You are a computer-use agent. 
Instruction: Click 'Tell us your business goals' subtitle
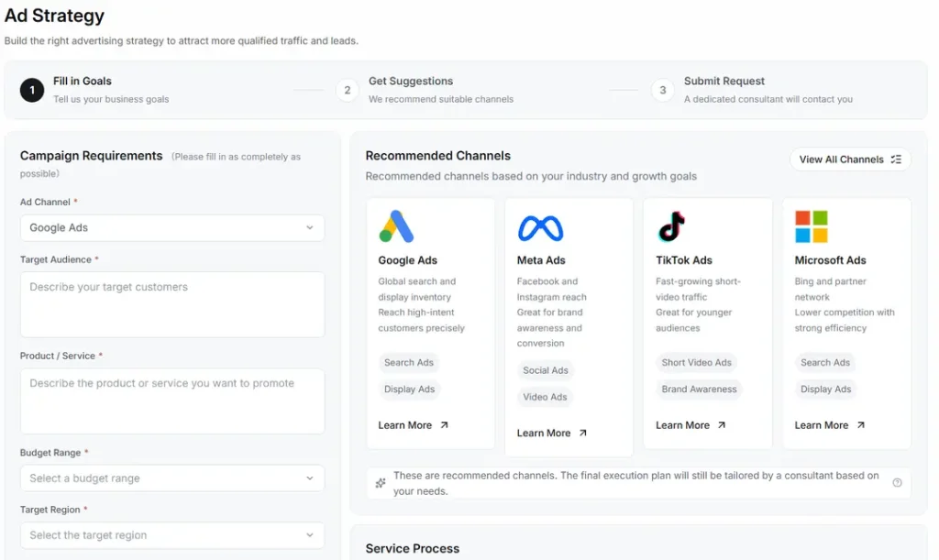111,99
